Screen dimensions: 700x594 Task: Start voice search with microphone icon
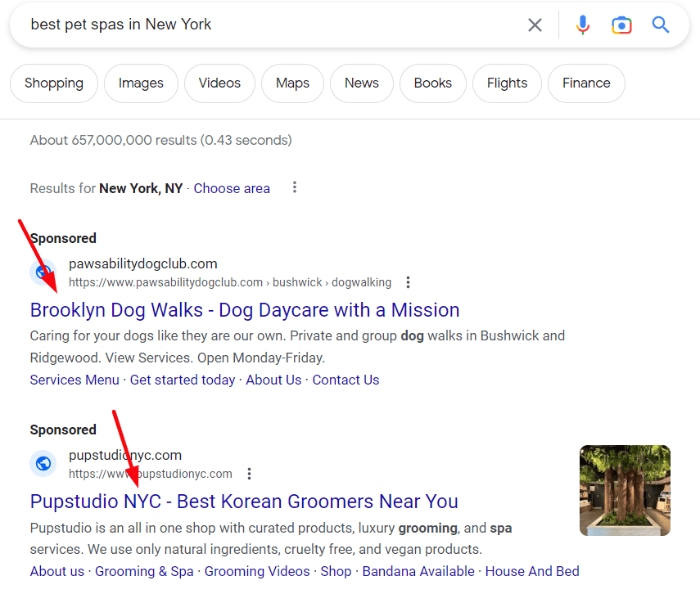(582, 25)
